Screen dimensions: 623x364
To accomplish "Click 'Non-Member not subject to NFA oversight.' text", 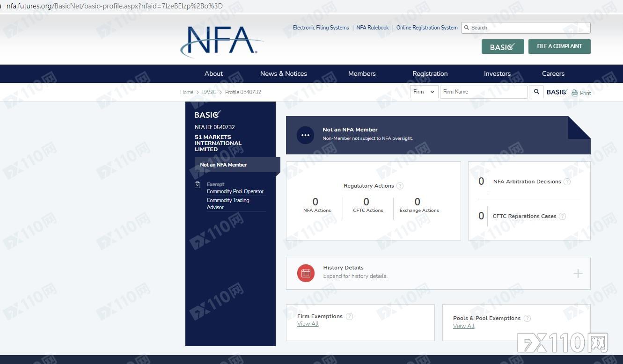I will (368, 138).
